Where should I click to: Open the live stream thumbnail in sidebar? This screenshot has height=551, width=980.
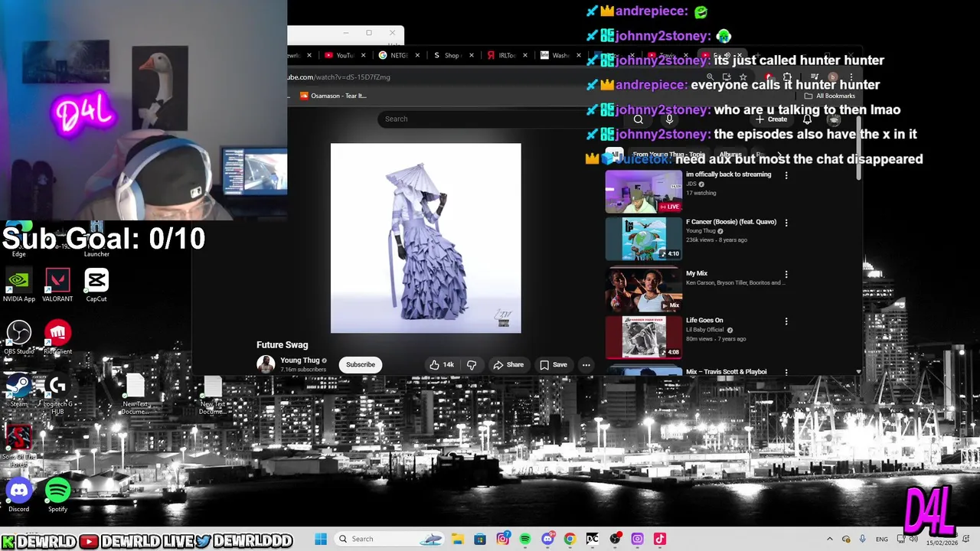tap(643, 191)
